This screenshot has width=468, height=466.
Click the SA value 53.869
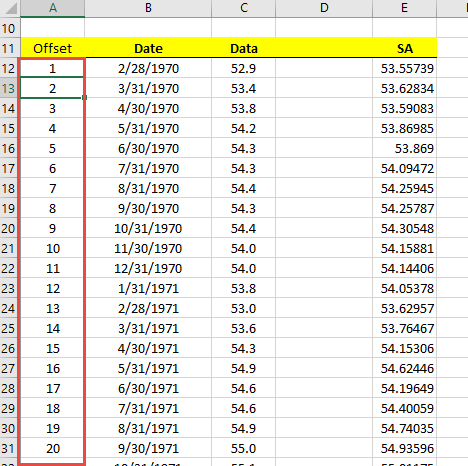[404, 148]
